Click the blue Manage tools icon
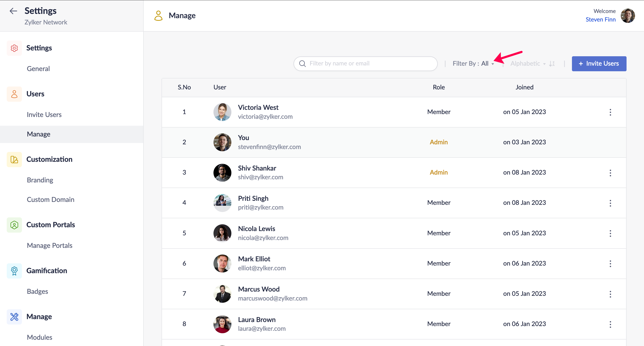644x346 pixels. tap(14, 317)
